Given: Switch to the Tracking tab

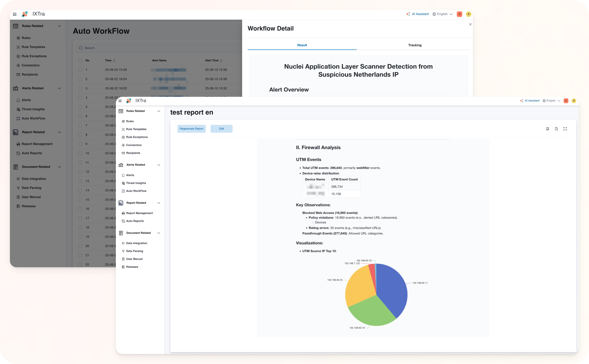Looking at the screenshot, I should 414,45.
